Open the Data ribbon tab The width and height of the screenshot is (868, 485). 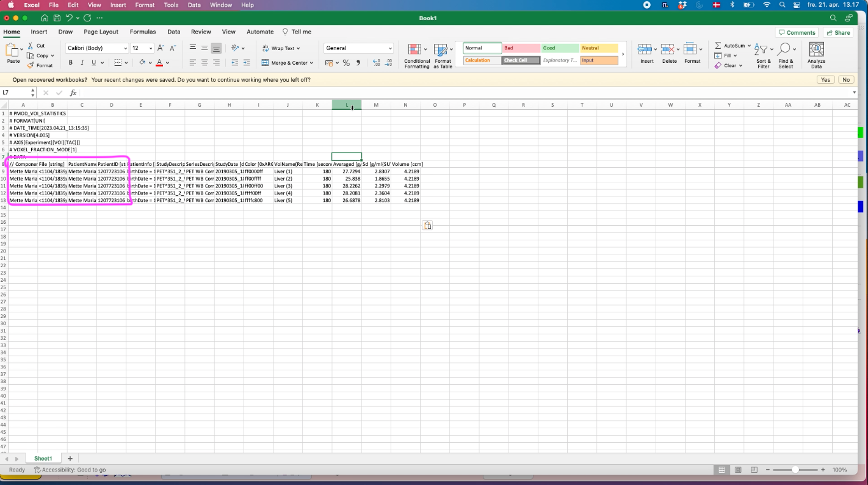click(x=173, y=32)
